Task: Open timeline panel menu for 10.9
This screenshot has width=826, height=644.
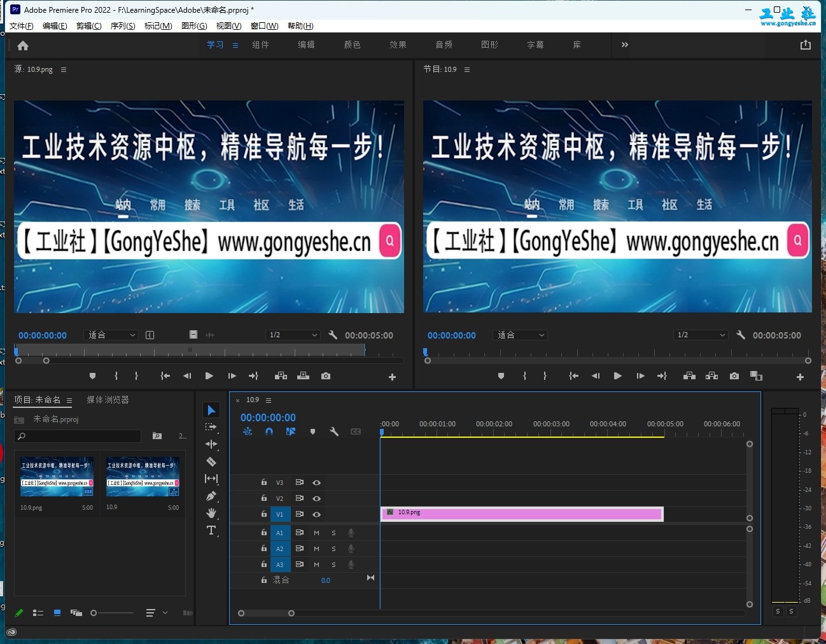Action: pyautogui.click(x=269, y=400)
